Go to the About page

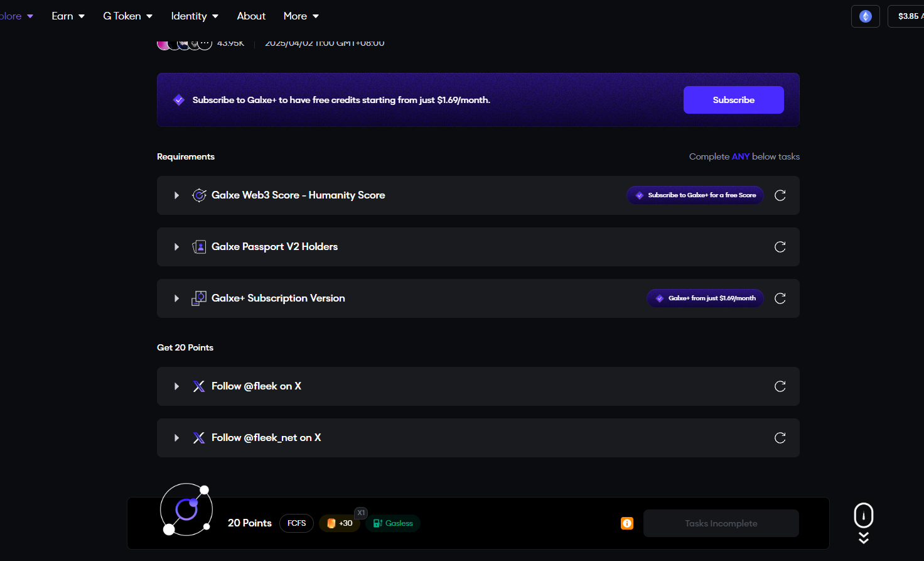pos(251,16)
